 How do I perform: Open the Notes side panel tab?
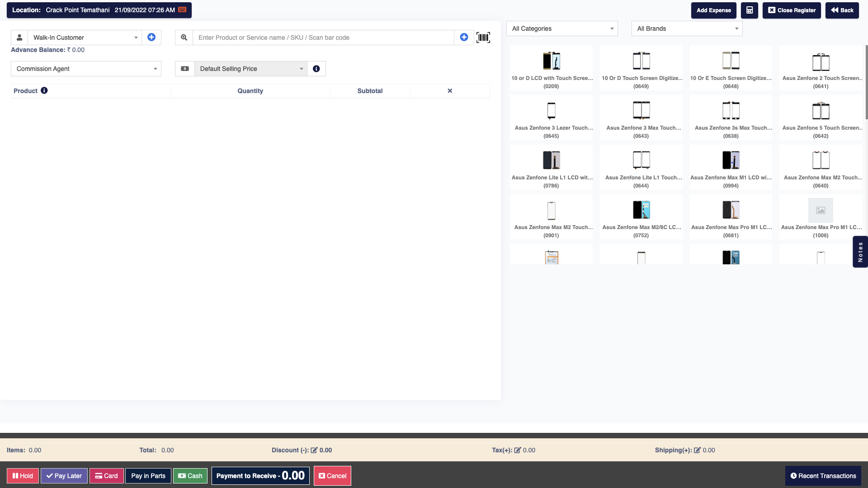(x=860, y=252)
